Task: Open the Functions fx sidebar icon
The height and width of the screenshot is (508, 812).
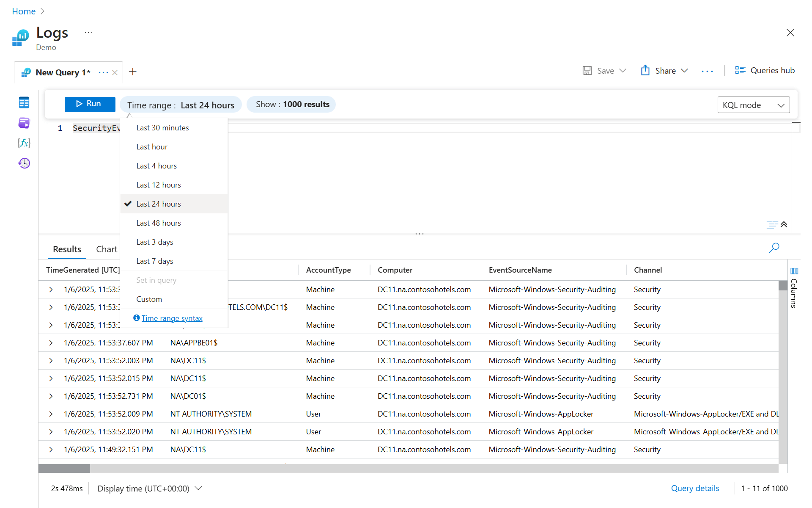Action: [x=24, y=143]
